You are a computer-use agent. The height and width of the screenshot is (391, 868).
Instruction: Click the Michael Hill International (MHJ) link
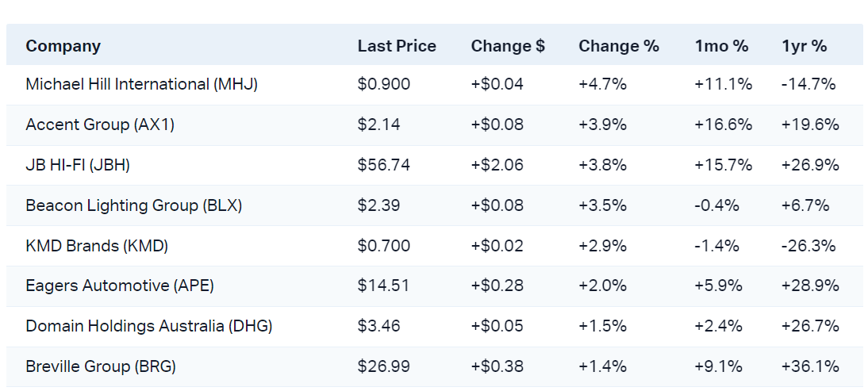(x=141, y=84)
